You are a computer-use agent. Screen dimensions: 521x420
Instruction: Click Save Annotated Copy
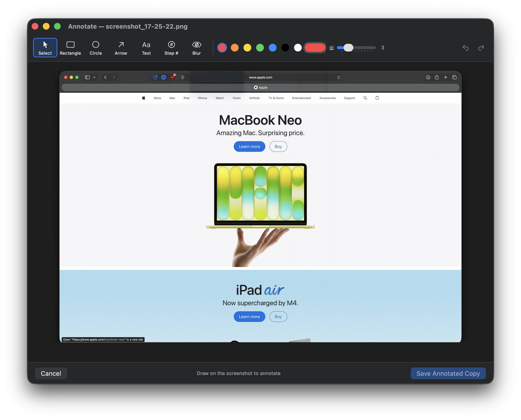pyautogui.click(x=448, y=373)
